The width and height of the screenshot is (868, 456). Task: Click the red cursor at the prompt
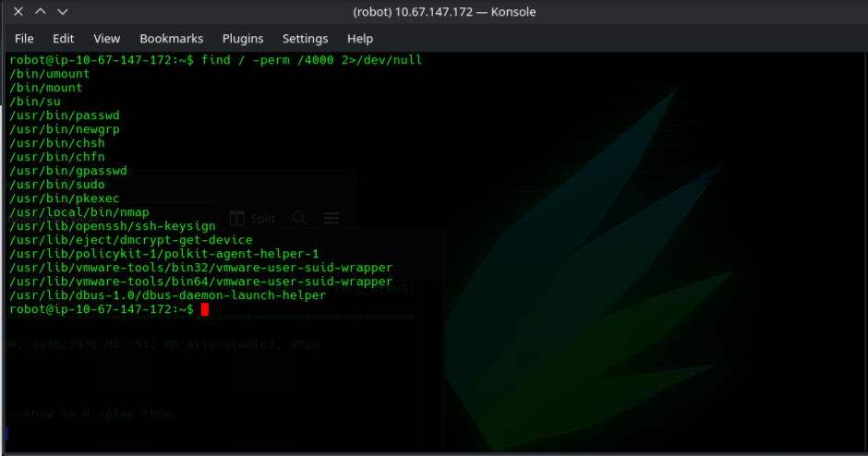click(205, 309)
